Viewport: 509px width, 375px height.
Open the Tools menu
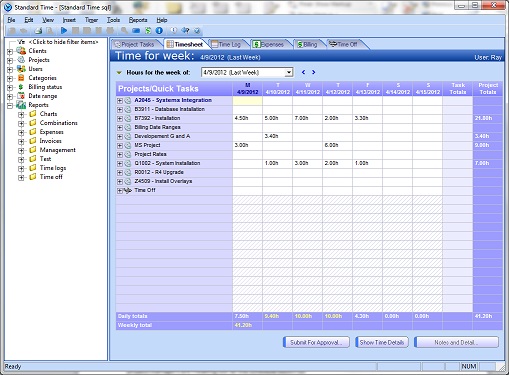(x=113, y=20)
